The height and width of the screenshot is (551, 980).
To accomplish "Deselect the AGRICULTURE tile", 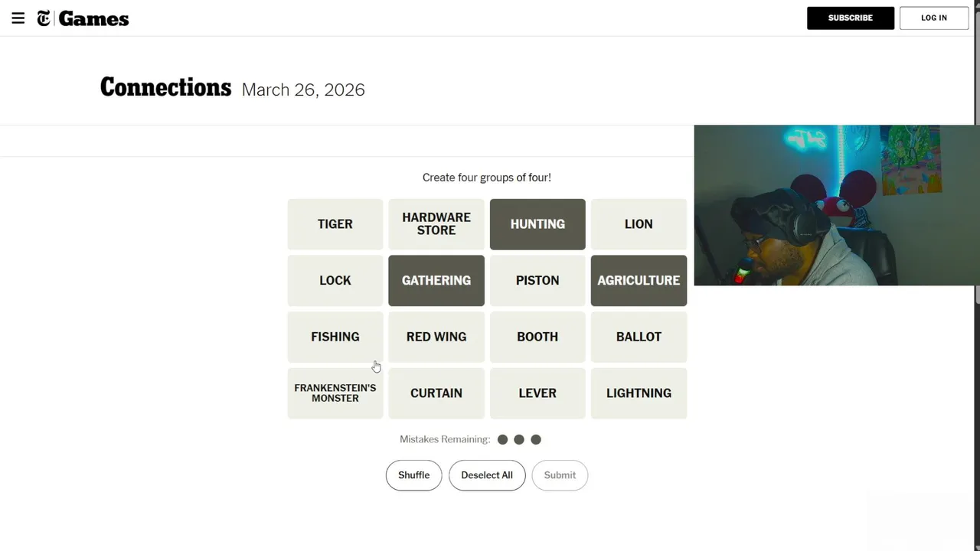I will pyautogui.click(x=639, y=280).
